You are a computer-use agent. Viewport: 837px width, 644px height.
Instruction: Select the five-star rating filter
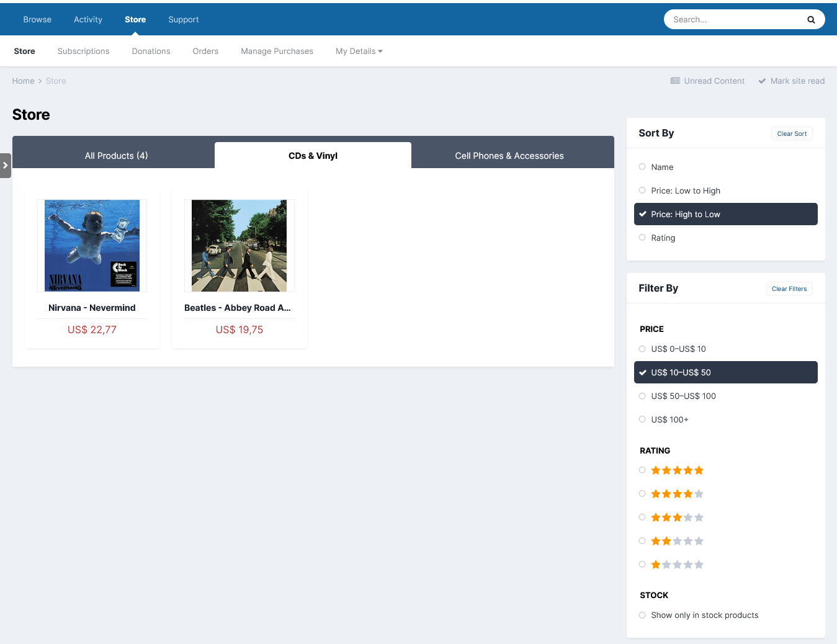[677, 470]
